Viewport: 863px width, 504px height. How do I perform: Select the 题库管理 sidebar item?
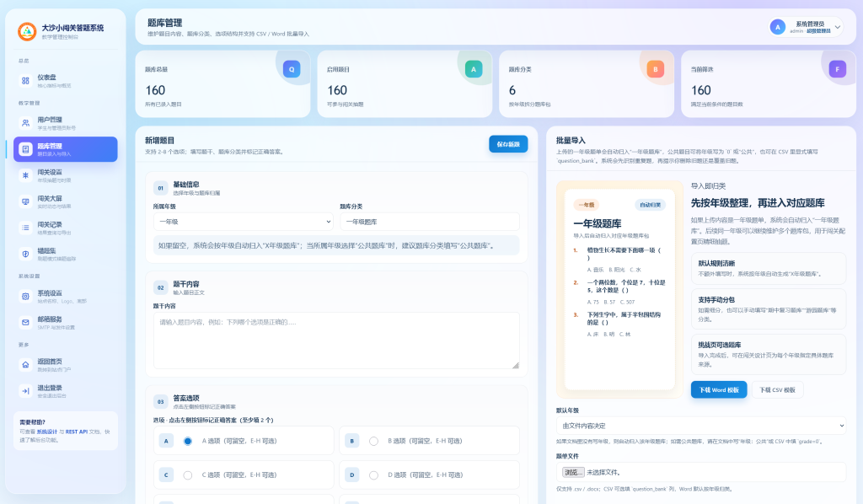(66, 149)
